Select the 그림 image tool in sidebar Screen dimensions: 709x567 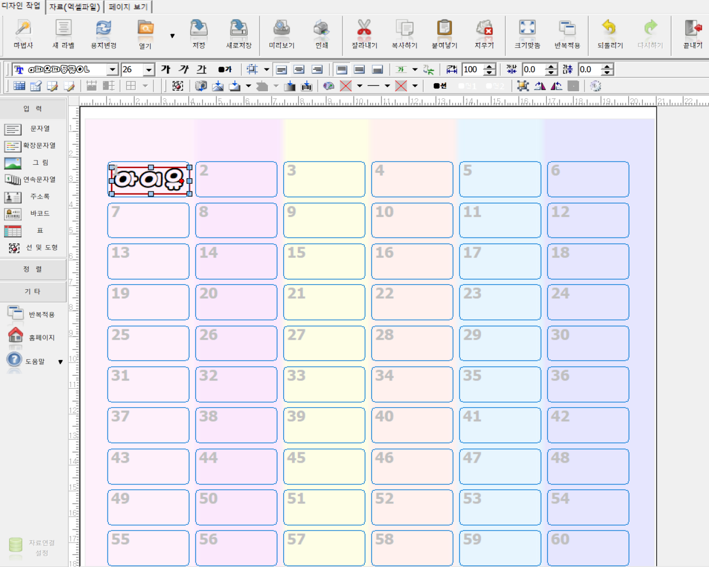(x=30, y=162)
